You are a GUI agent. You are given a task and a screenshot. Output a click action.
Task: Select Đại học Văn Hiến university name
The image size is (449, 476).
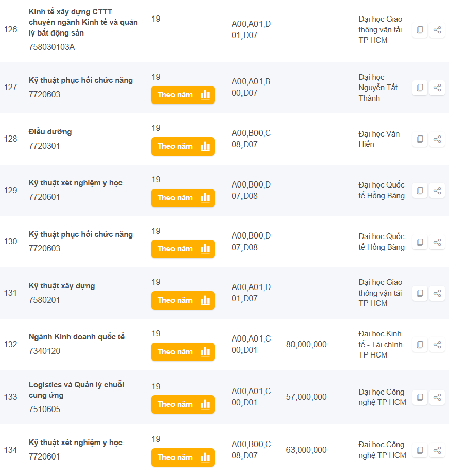(379, 139)
